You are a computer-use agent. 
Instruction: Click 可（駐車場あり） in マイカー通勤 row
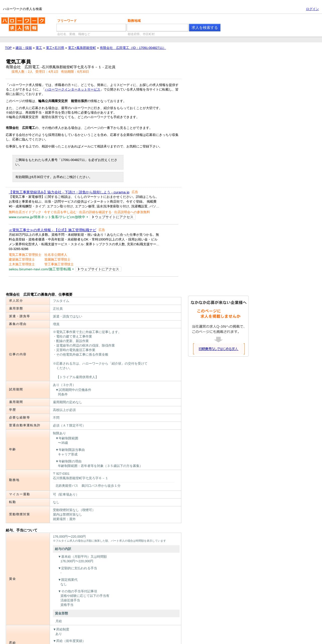point(66,495)
